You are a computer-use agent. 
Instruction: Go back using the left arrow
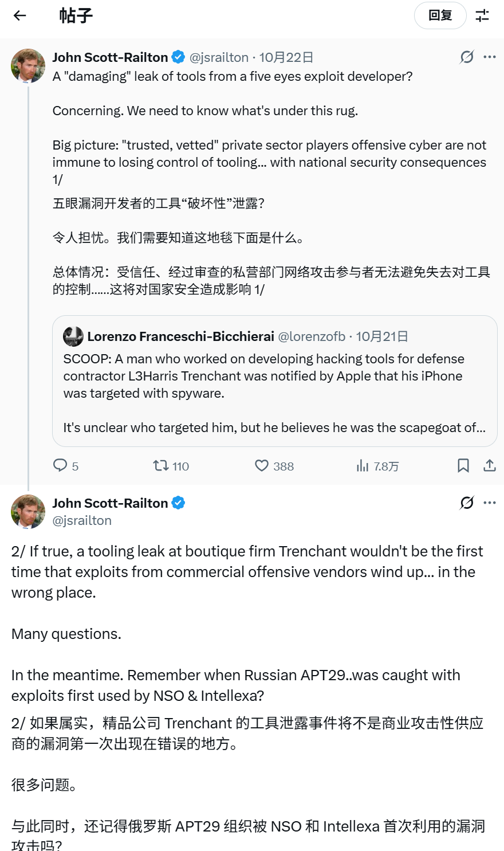[x=20, y=15]
